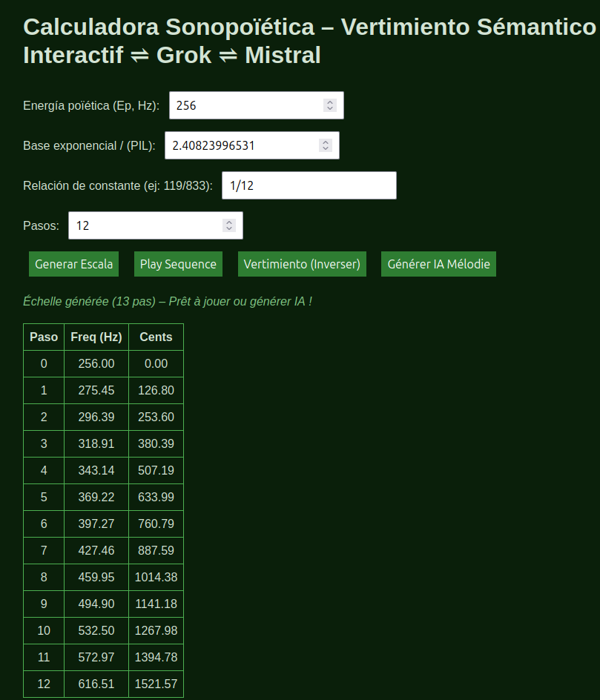
Task: Click the Cents column header
Action: point(156,337)
